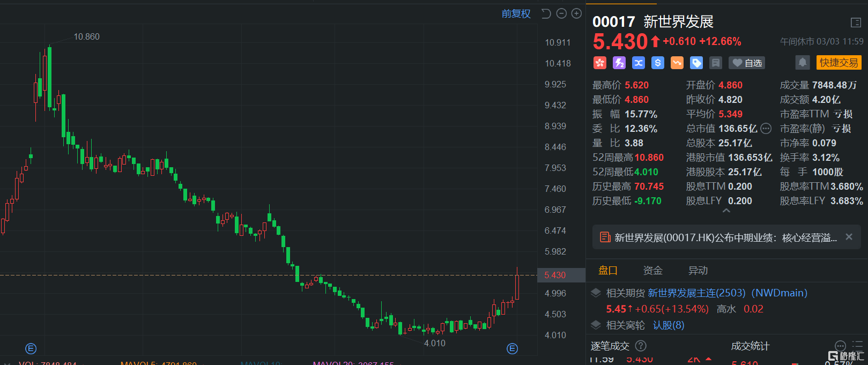This screenshot has height=365, width=868.
Task: Zoom in the chart with plus icon
Action: point(576,13)
